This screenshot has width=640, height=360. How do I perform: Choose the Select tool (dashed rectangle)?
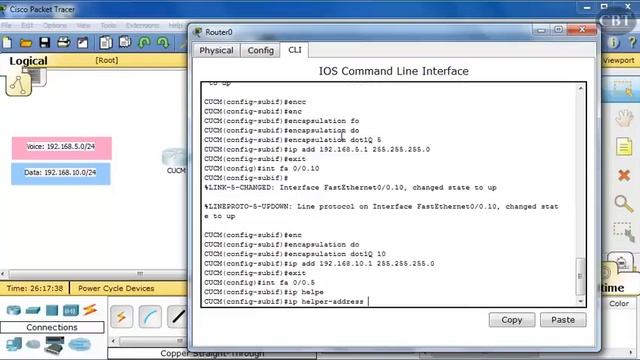pos(623,89)
